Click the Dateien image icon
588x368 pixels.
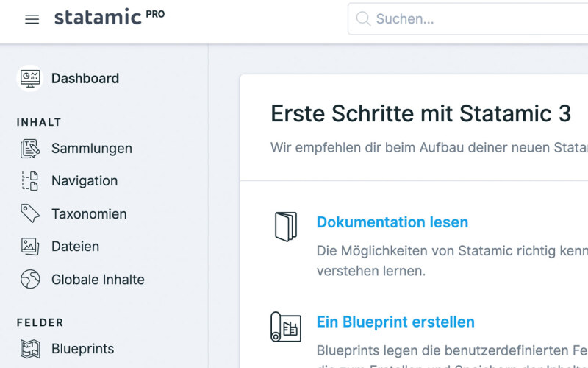[x=30, y=247]
